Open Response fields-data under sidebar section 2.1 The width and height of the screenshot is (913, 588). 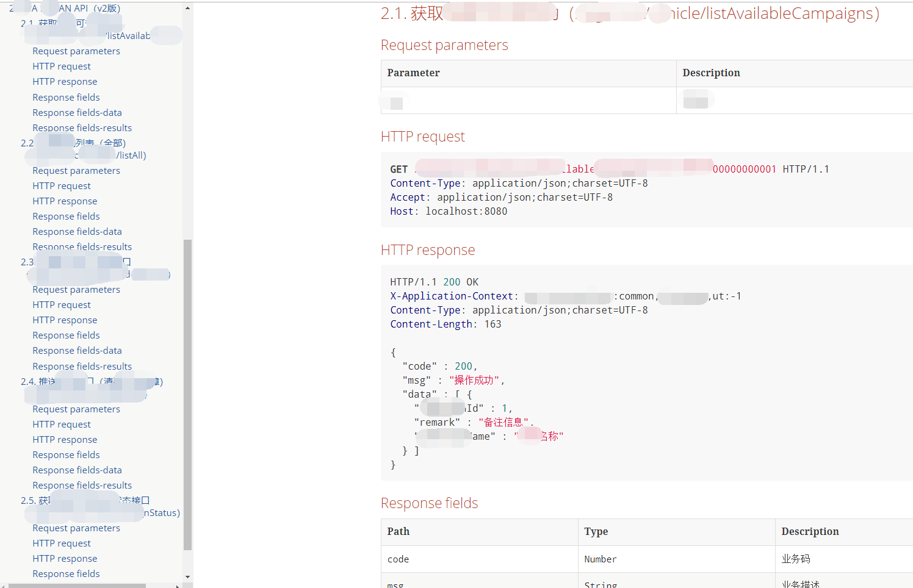77,113
